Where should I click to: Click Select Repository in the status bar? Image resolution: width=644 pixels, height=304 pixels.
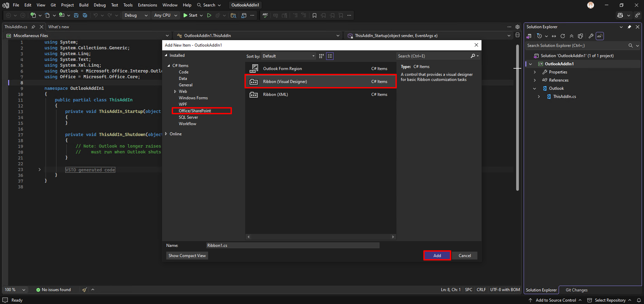tap(610, 300)
